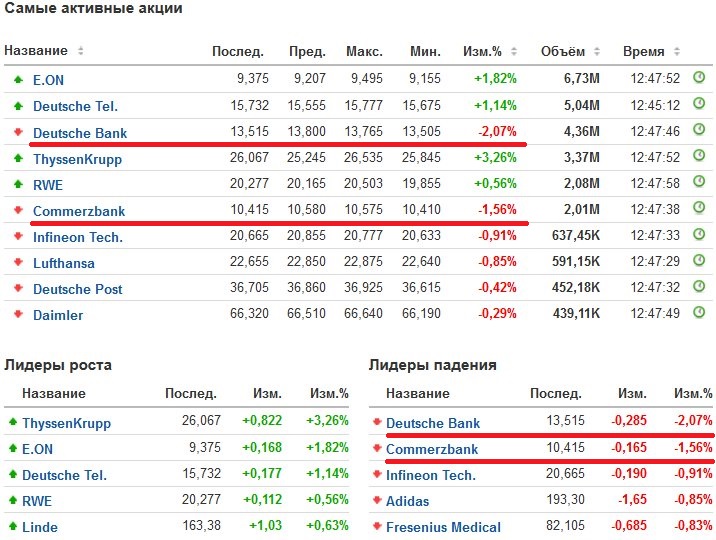Click the green arrow next to RWE in the active stocks table
Image resolution: width=716 pixels, height=540 pixels.
click(17, 183)
